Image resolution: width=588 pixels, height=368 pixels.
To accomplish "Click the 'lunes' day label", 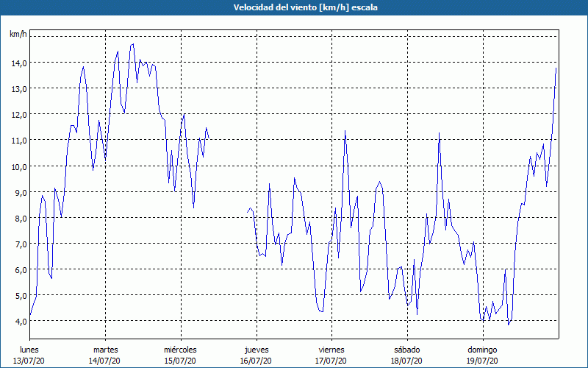I will click(29, 350).
